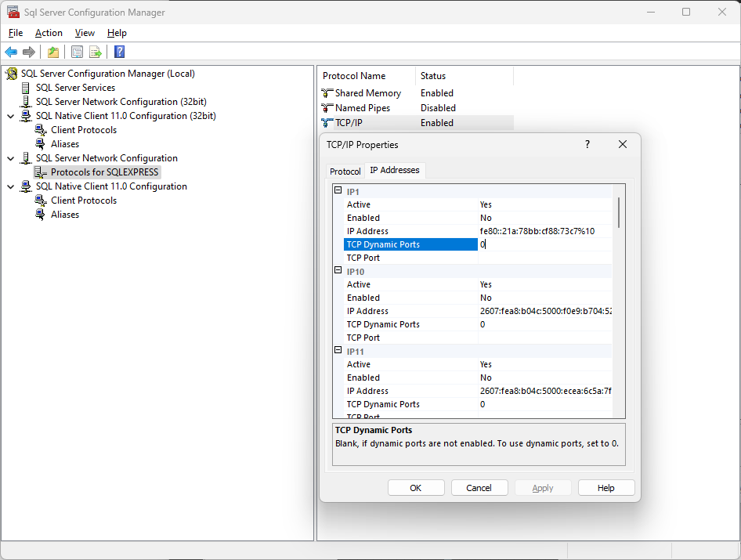741x560 pixels.
Task: Click the Native Client 11.0 Configuration (32bit) icon
Action: click(x=26, y=116)
